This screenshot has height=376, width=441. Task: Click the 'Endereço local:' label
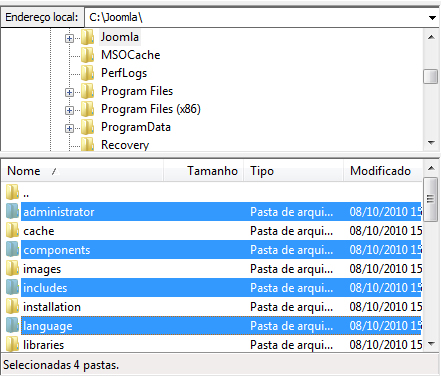pos(42,17)
